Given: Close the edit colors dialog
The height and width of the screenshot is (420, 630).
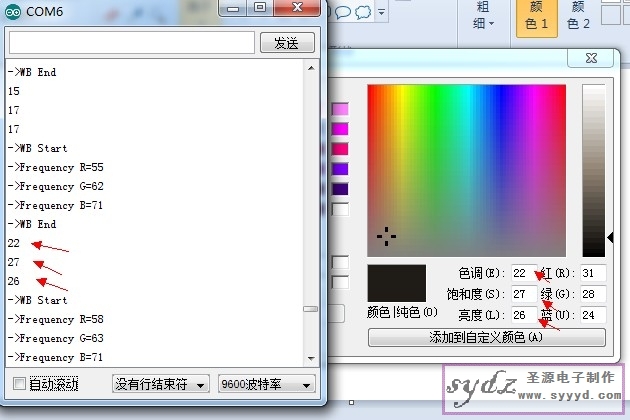Looking at the screenshot, I should [591, 58].
